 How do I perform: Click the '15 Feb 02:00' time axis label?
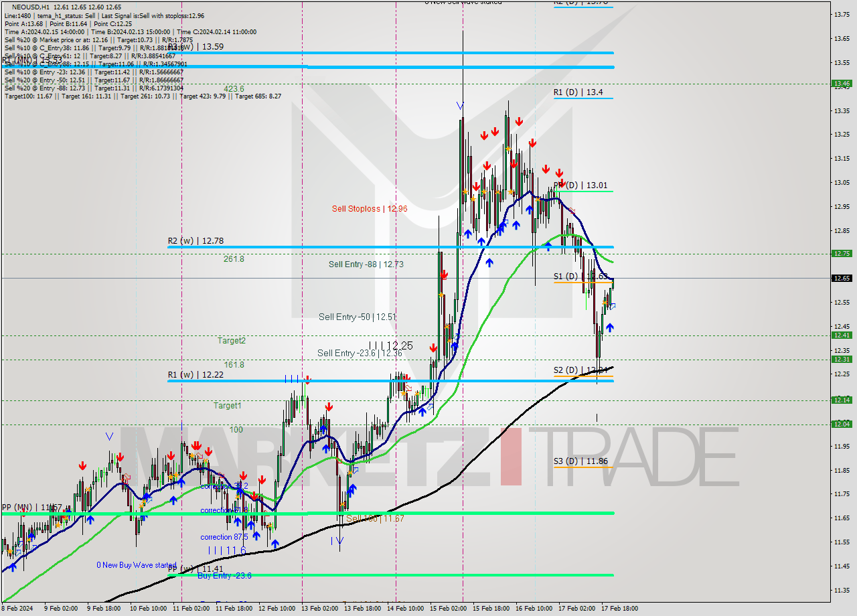448,609
